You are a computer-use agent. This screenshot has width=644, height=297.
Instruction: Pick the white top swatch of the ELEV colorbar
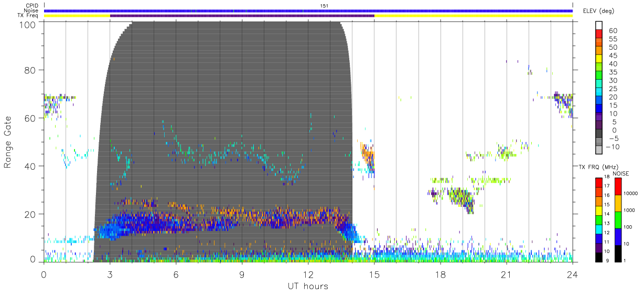599,26
